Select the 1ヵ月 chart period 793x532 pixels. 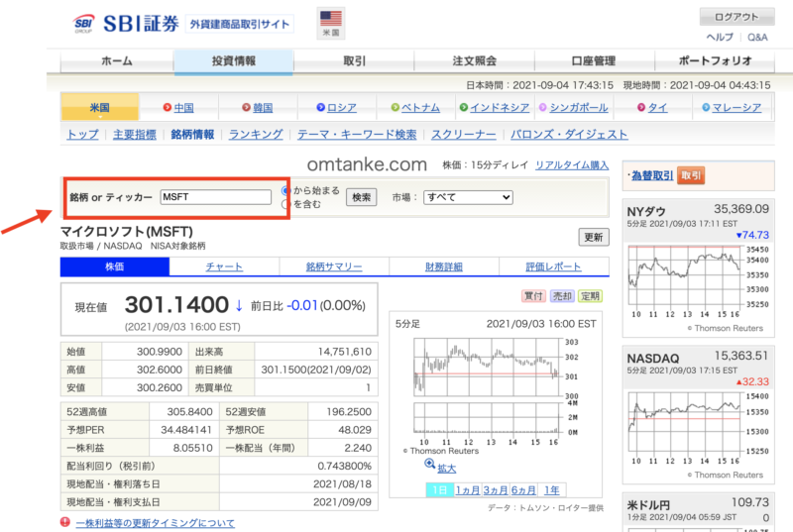pos(467,489)
